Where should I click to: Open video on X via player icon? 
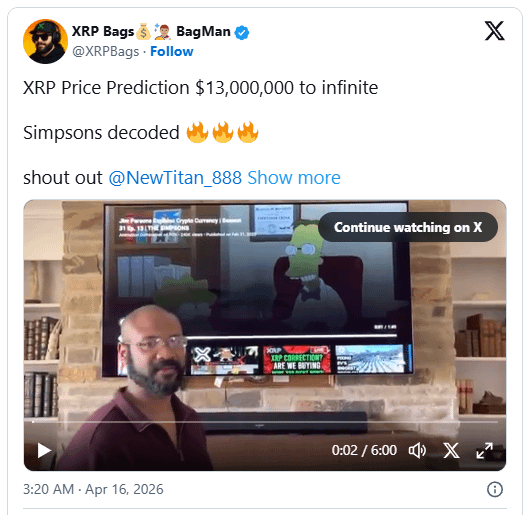[x=451, y=450]
